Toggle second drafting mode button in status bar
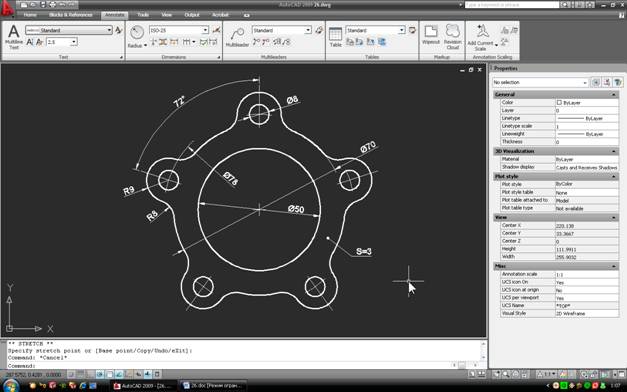The height and width of the screenshot is (392, 627). [80, 374]
